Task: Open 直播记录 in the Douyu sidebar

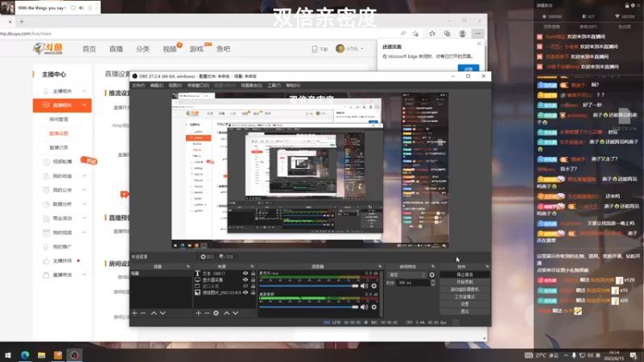Action: pos(59,147)
